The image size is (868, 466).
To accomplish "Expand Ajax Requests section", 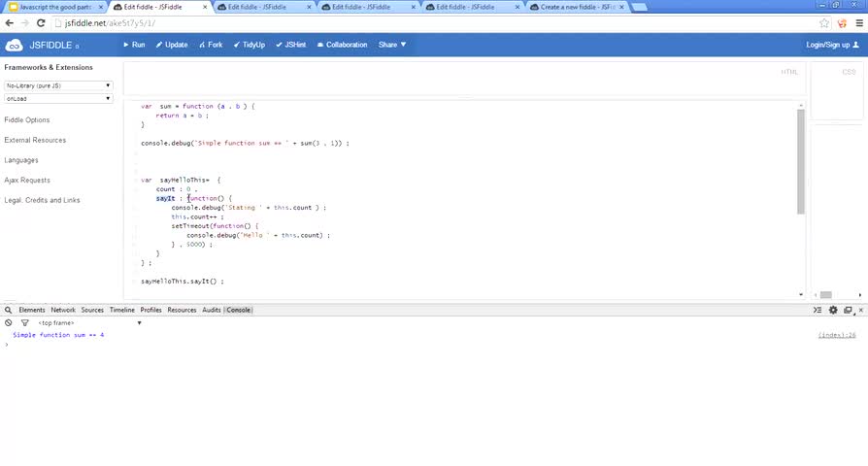I will click(x=27, y=180).
